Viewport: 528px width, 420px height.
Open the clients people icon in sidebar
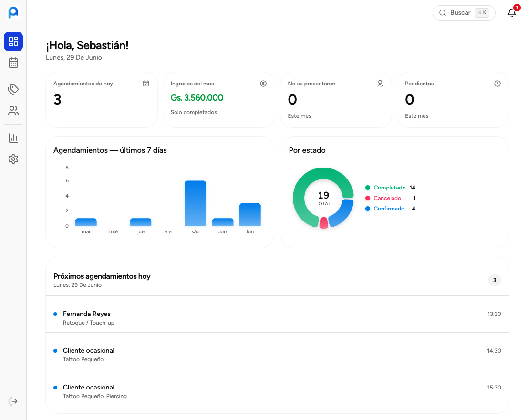[x=13, y=111]
